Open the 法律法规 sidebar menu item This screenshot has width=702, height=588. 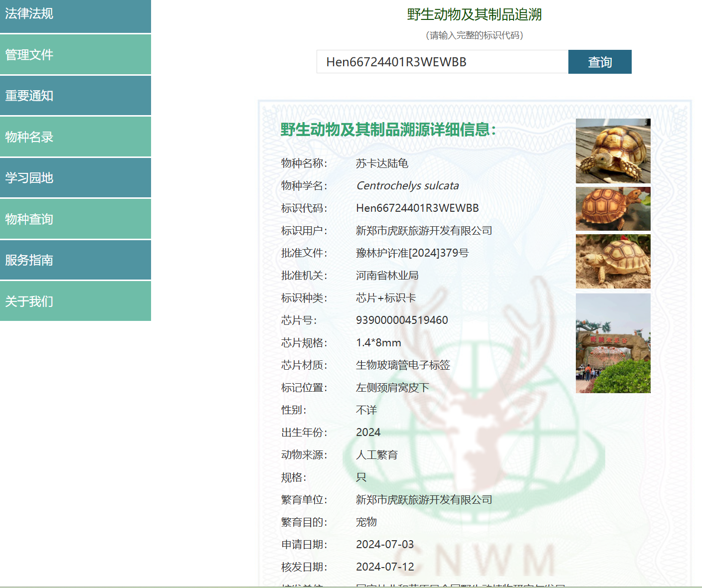coord(75,15)
